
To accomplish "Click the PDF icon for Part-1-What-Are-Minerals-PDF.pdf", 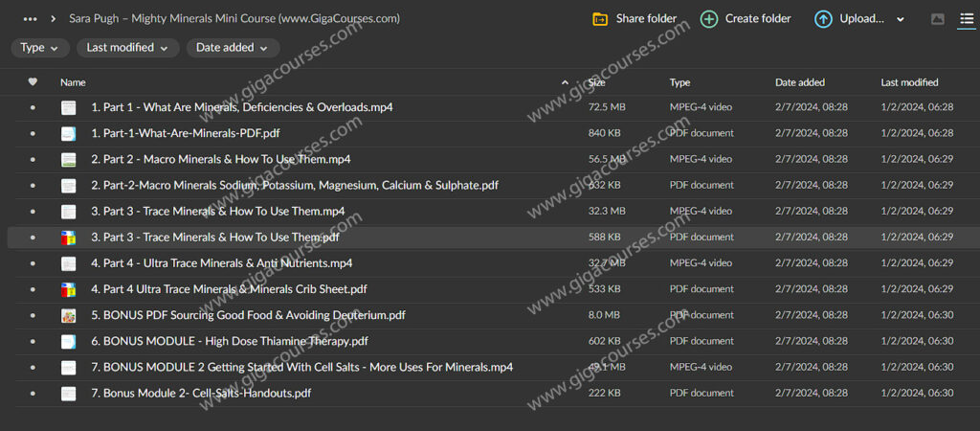I will [68, 134].
